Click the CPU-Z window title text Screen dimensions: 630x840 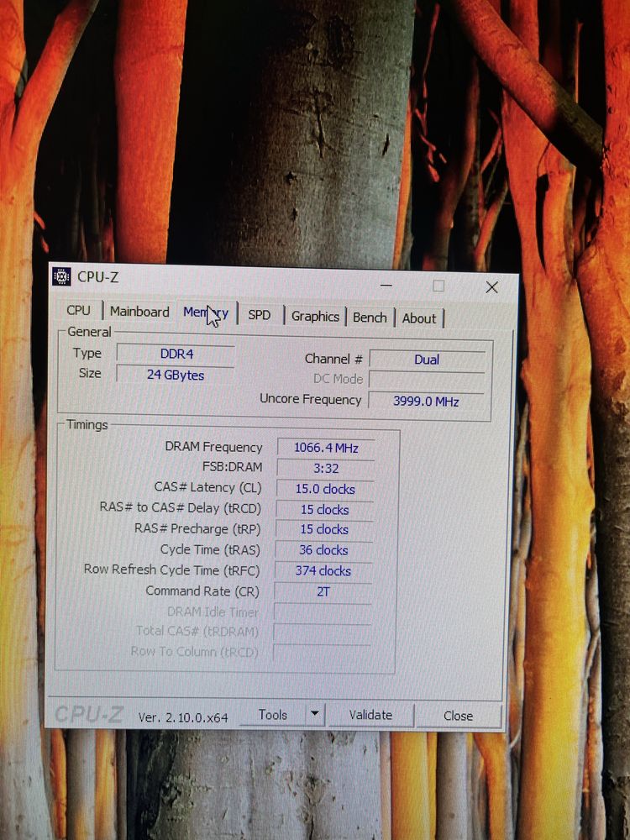click(98, 277)
